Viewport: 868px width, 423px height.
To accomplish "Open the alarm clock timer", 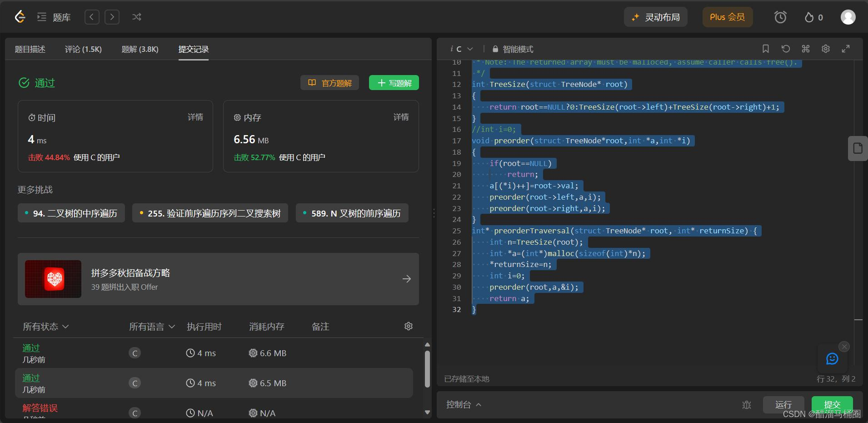I will [780, 17].
